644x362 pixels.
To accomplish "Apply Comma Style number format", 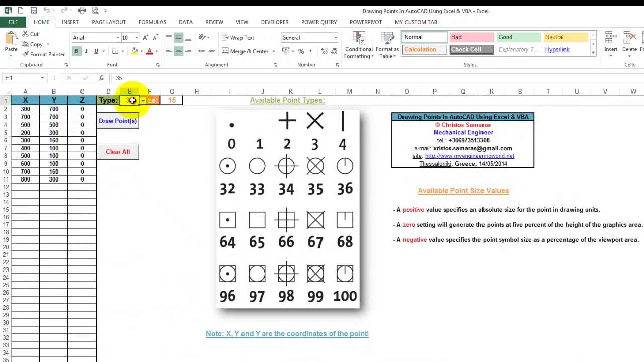I will pos(310,51).
